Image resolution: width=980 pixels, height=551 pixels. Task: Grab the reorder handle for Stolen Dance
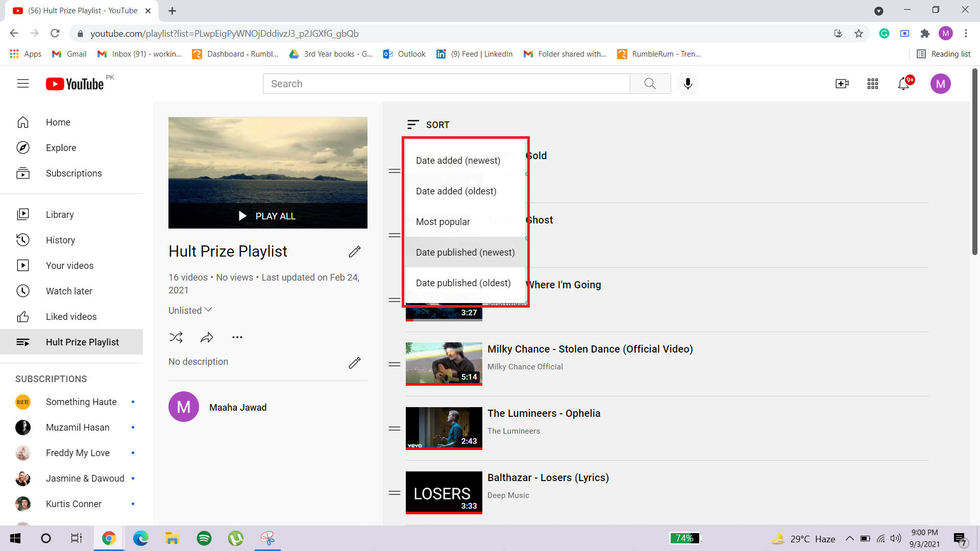coord(395,364)
